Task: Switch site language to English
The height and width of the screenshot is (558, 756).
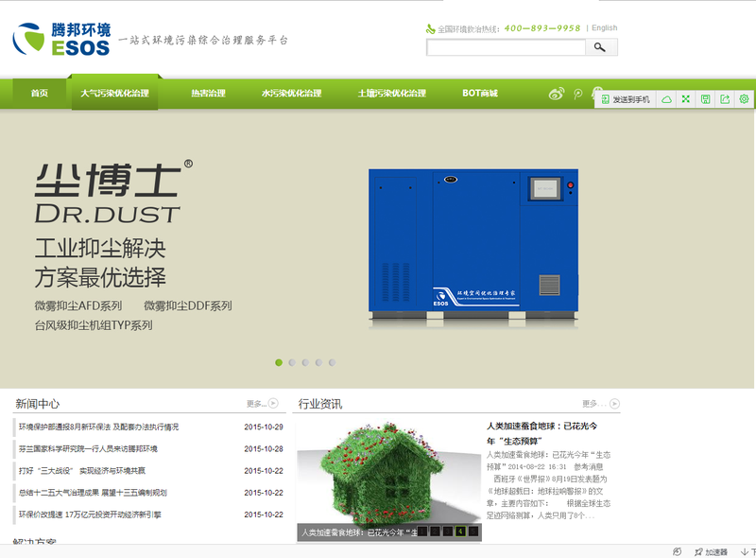Action: (x=605, y=28)
